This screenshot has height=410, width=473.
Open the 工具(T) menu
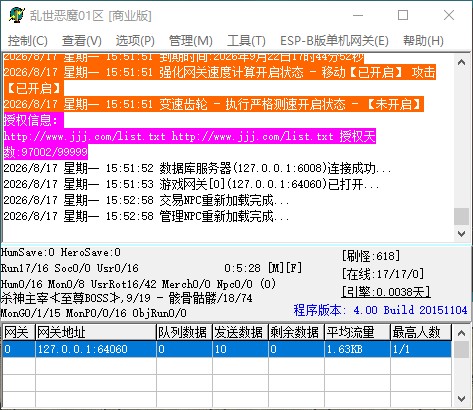pyautogui.click(x=246, y=41)
